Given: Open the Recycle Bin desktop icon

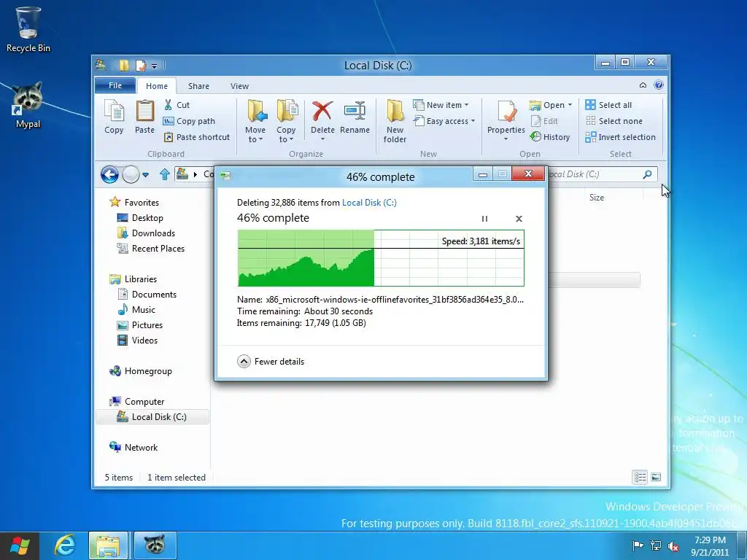Looking at the screenshot, I should click(x=28, y=30).
